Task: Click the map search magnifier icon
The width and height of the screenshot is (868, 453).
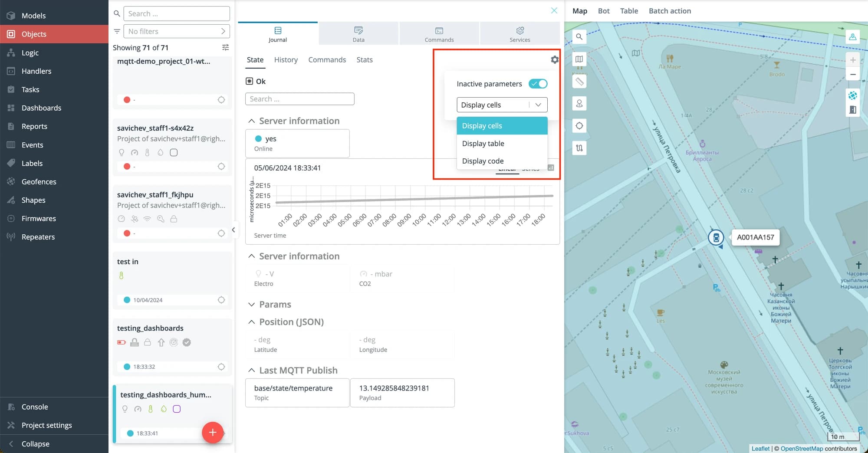Action: point(579,37)
